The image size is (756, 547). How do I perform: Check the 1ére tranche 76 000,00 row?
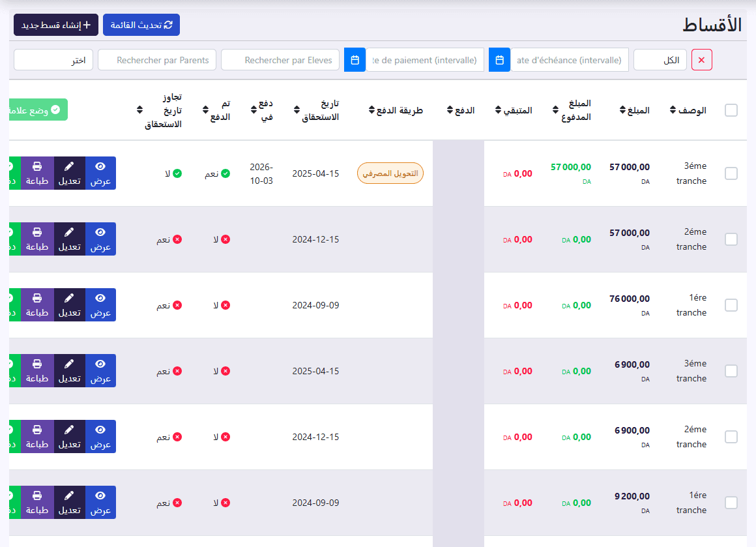point(731,305)
